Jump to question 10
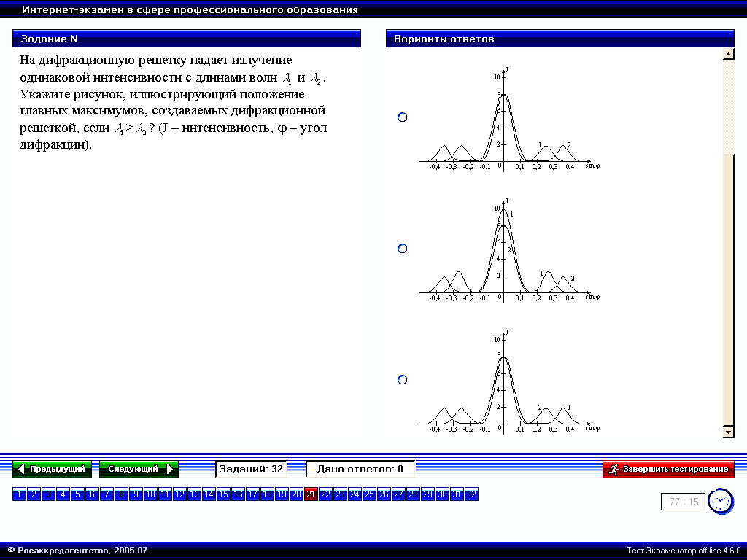This screenshot has width=747, height=560. click(150, 494)
